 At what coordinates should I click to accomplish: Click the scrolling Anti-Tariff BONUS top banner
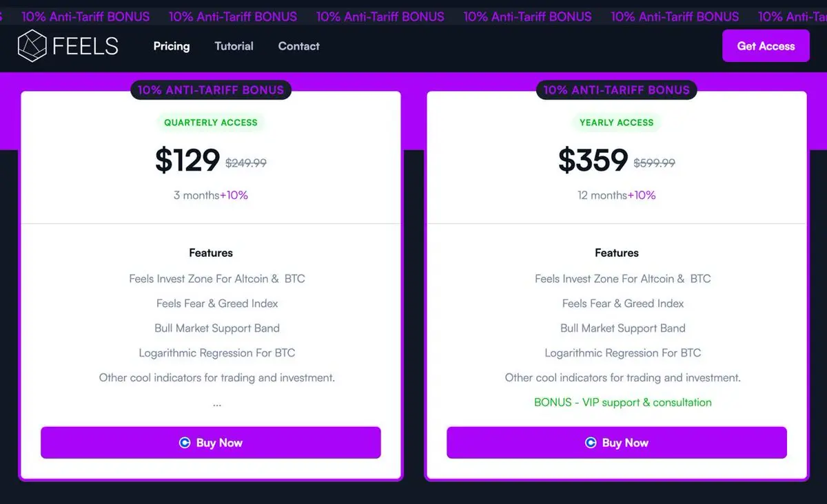(413, 17)
